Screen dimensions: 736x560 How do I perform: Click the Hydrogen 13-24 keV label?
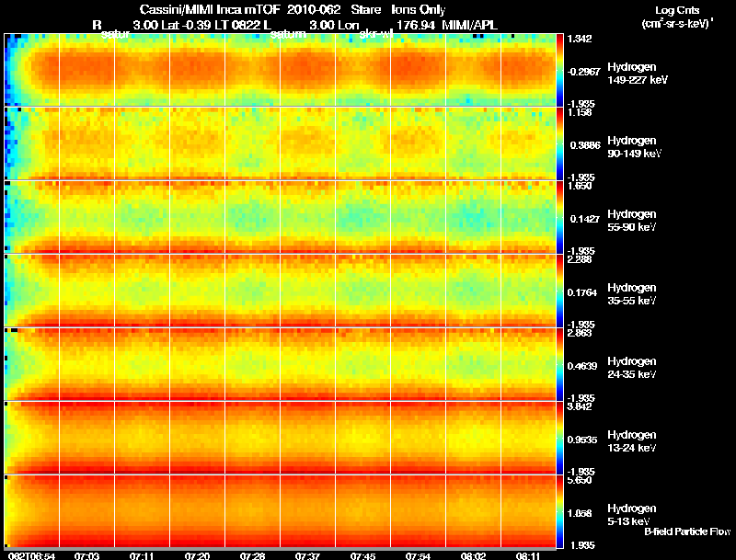pyautogui.click(x=632, y=441)
